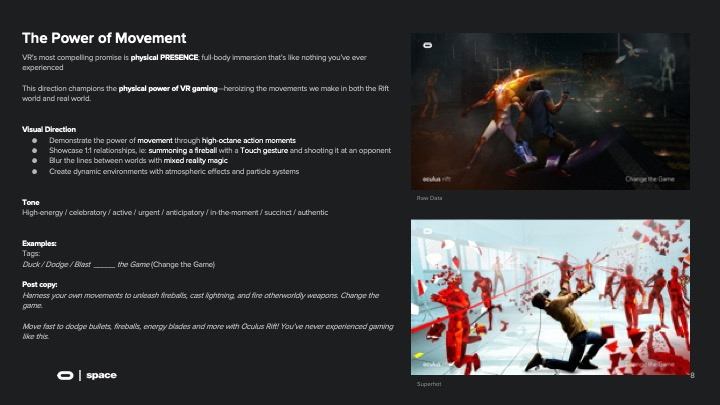The image size is (720, 405).
Task: Select the Raw Data game image
Action: (550, 111)
